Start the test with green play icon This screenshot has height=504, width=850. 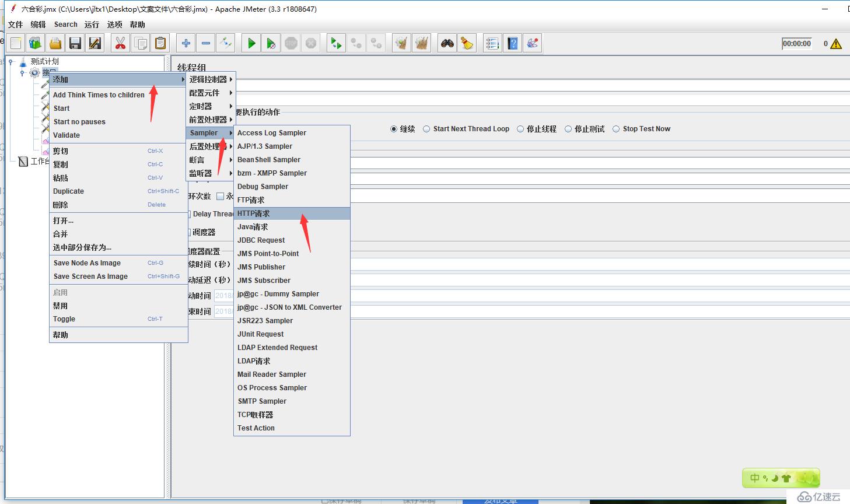[251, 43]
